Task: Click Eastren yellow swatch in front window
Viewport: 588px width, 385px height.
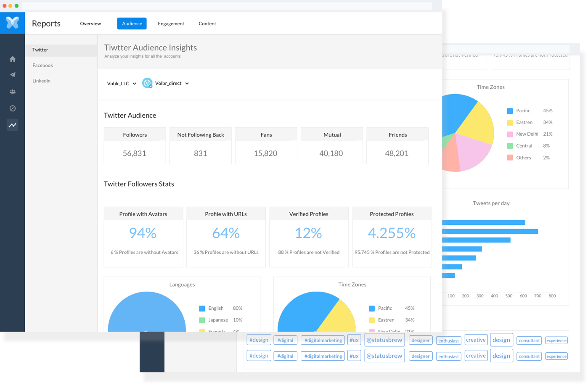Action: [x=372, y=320]
